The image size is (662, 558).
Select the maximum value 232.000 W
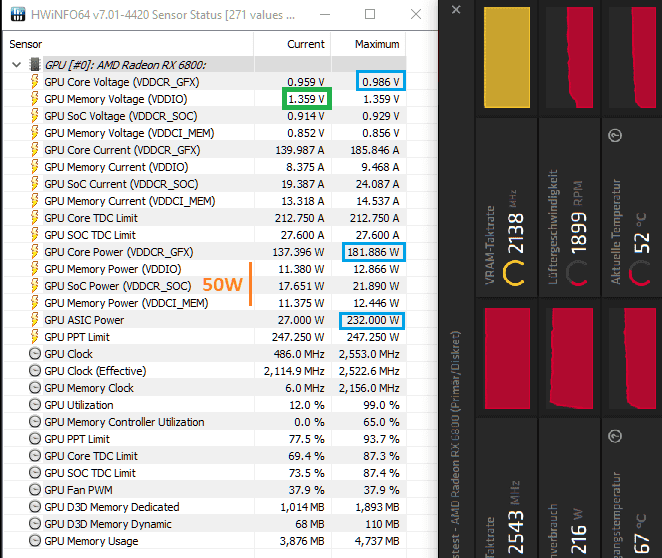[372, 320]
